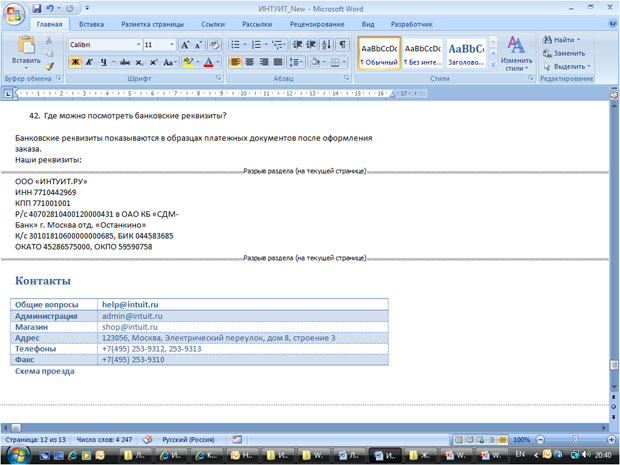Open the Рецензирование tab
Screen dimensions: 620x465
(x=317, y=24)
